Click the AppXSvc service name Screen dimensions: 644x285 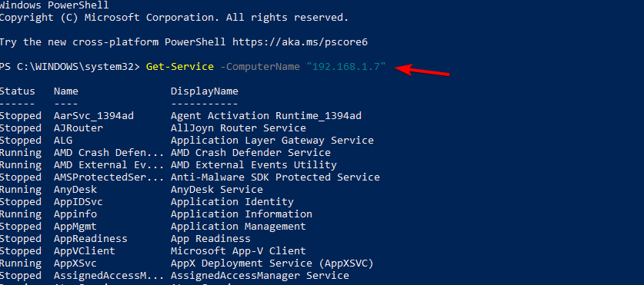[x=75, y=263]
